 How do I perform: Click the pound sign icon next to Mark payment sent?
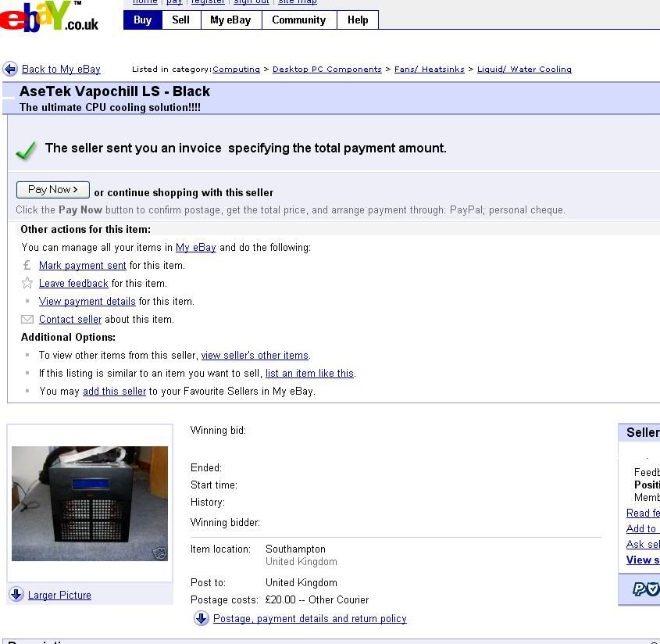tap(27, 265)
